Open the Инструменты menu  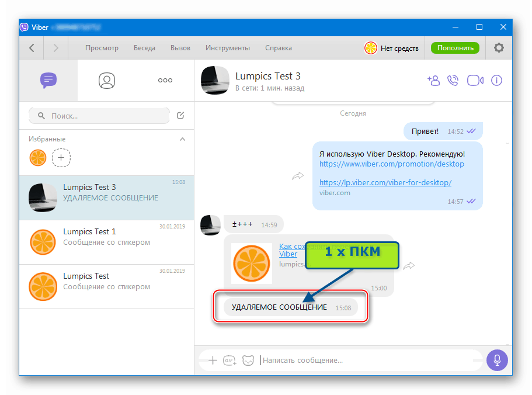[228, 48]
